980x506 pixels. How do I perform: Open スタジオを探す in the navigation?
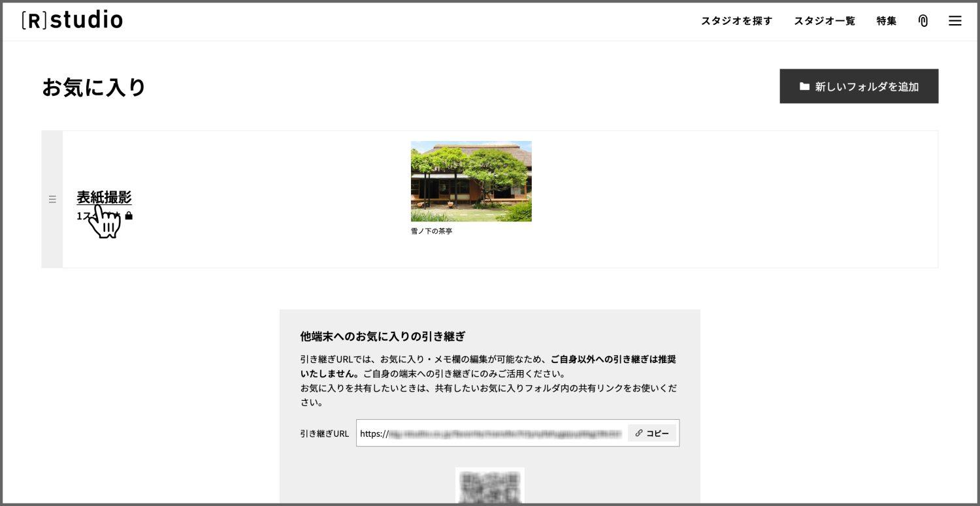point(736,21)
